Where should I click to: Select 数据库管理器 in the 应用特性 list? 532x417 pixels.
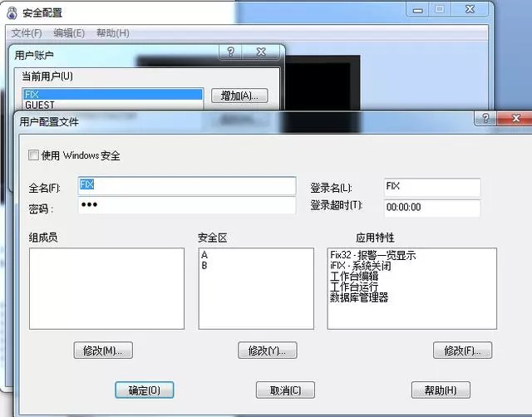pos(359,297)
